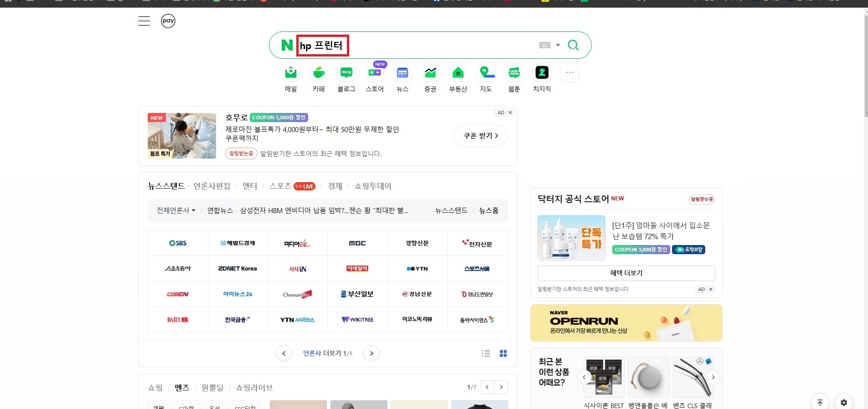Click 혜택 더보기 button
The width and height of the screenshot is (868, 409).
pyautogui.click(x=626, y=273)
